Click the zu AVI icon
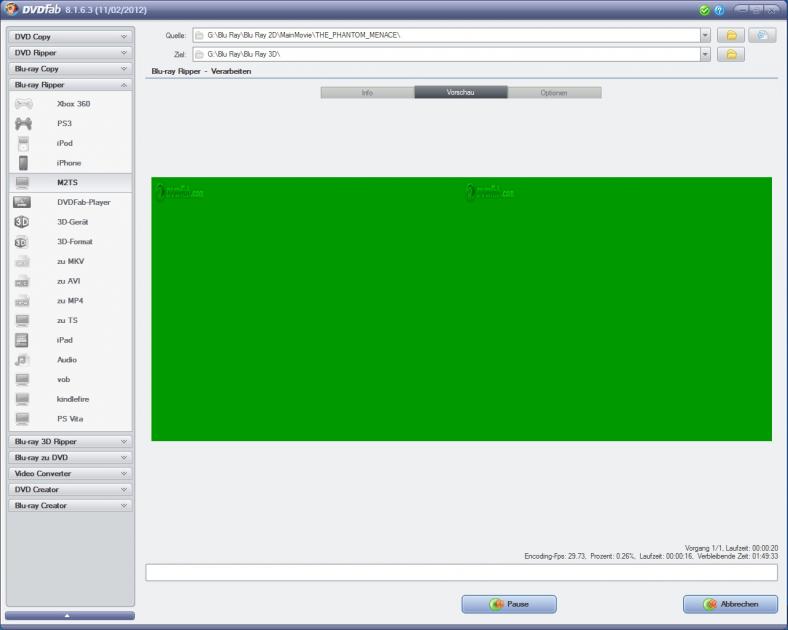The width and height of the screenshot is (788, 630). [22, 281]
